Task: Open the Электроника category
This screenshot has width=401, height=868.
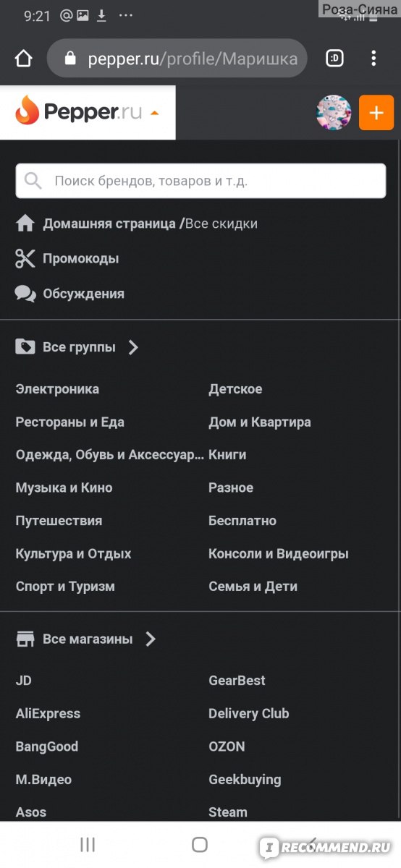Action: pos(57,389)
